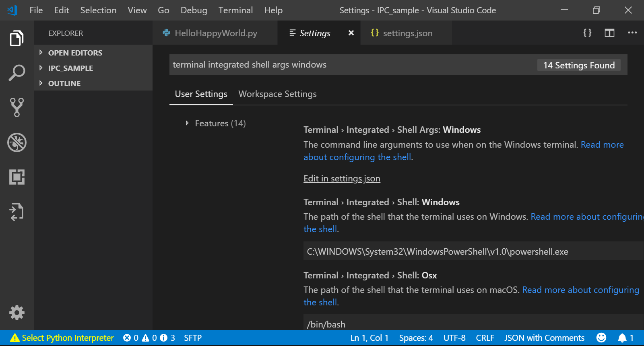
Task: Open notifications bell in status bar
Action: coord(622,338)
